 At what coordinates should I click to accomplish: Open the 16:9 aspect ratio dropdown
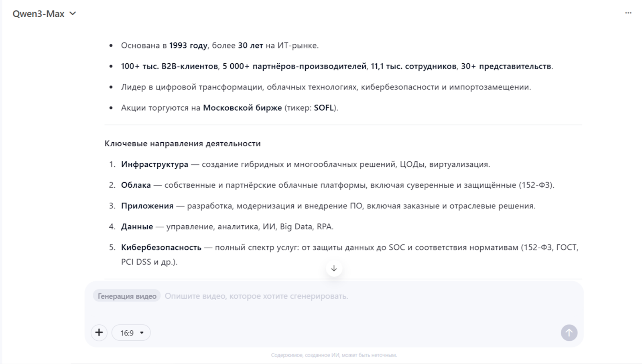click(x=131, y=333)
